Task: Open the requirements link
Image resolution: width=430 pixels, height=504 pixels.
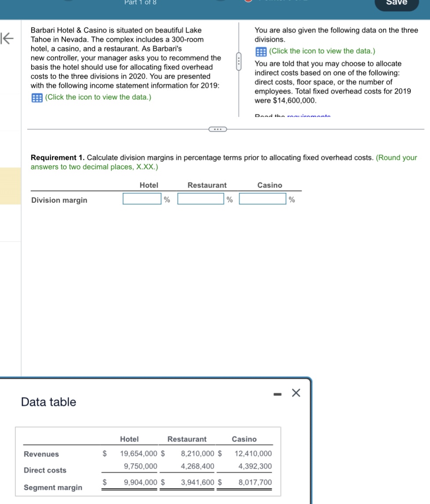Action: [x=309, y=115]
